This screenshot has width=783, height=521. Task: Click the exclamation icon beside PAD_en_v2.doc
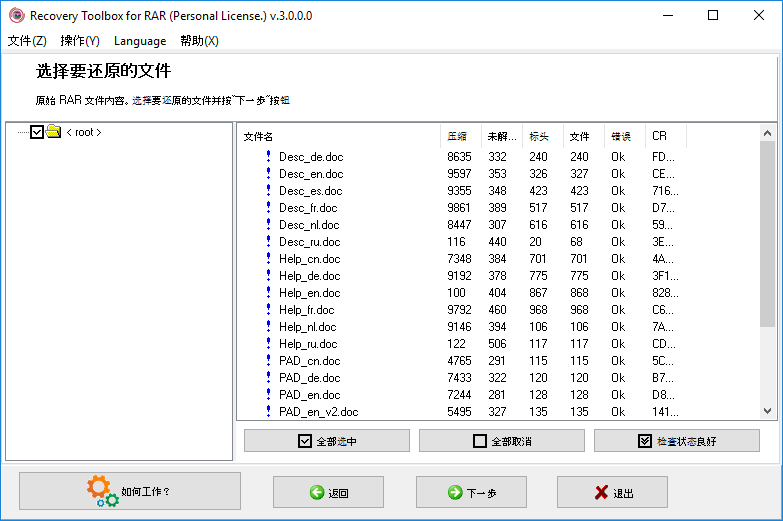268,411
